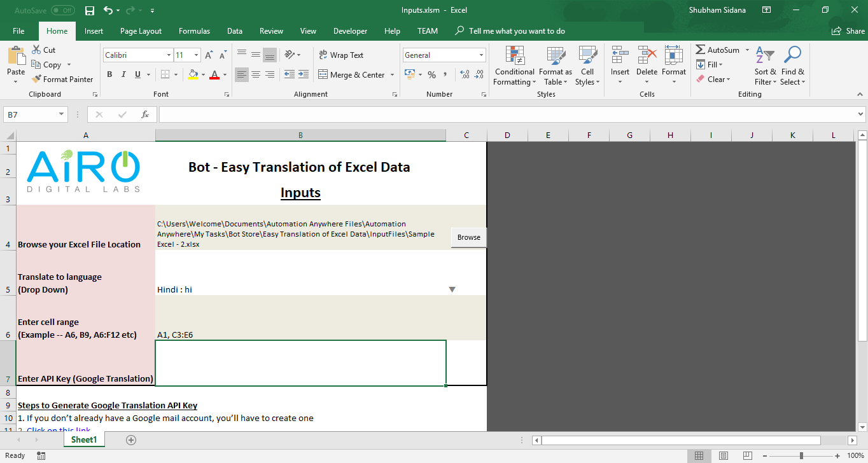Click the Insert Function fx icon
Image resolution: width=868 pixels, height=463 pixels.
[145, 114]
